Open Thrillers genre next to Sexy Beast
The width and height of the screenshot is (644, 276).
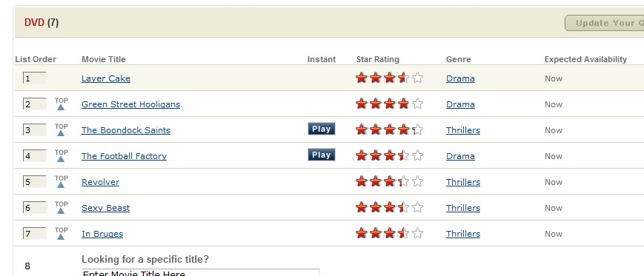463,208
